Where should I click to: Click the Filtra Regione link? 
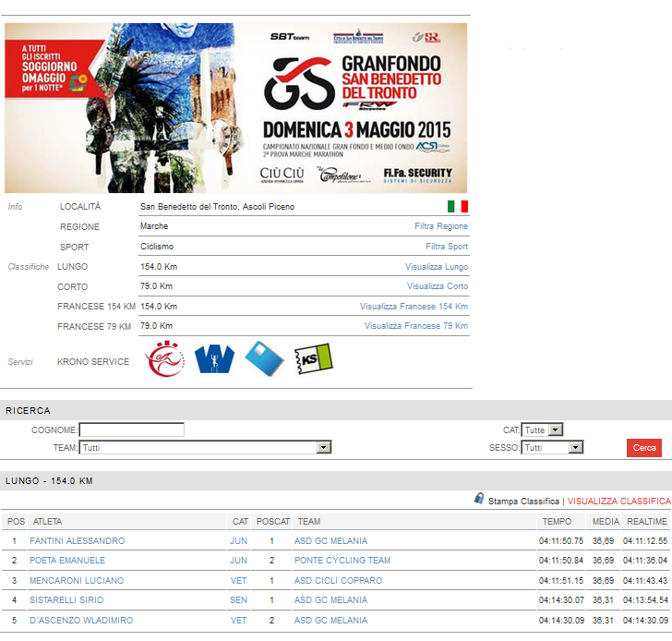pyautogui.click(x=441, y=226)
